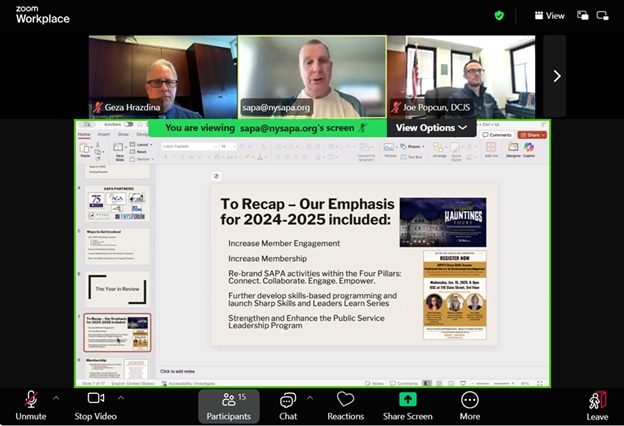The image size is (624, 426).
Task: Show next page of video thumbnails
Action: [x=557, y=76]
